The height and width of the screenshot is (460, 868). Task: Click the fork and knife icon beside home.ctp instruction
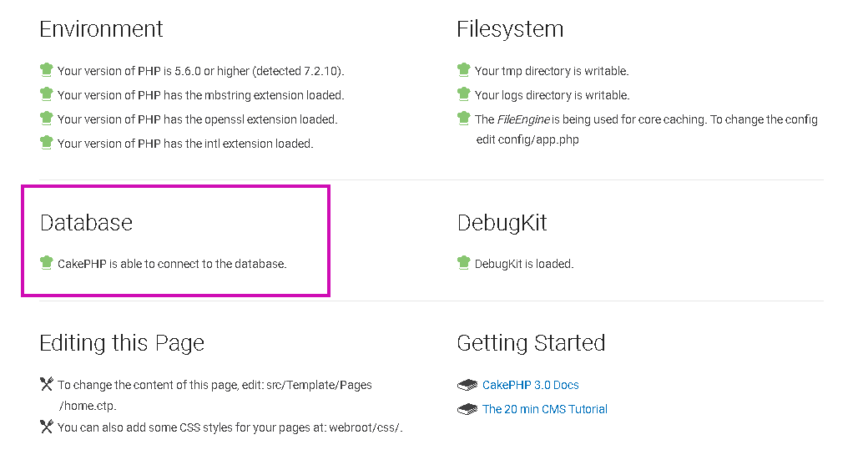(47, 383)
